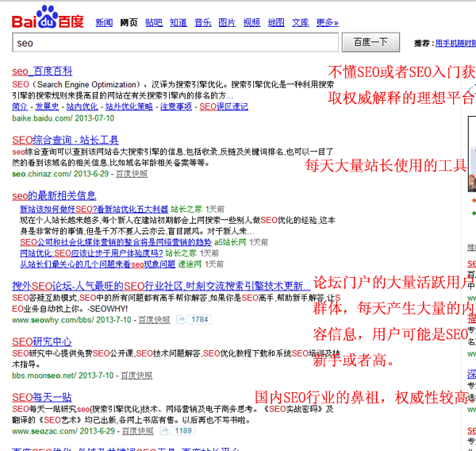Image resolution: width=476 pixels, height=451 pixels.
Task: Open the seo_百度百科 result
Action: [x=42, y=71]
